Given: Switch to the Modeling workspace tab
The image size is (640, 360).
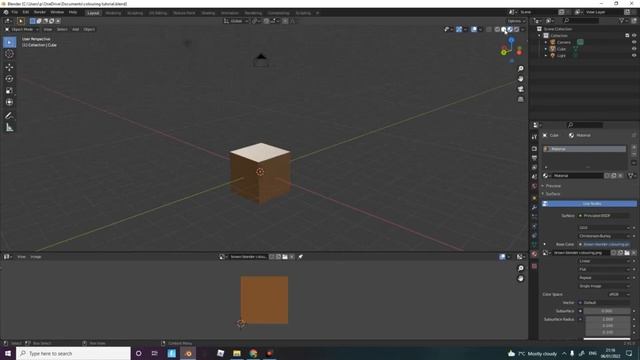Looking at the screenshot, I should [x=113, y=13].
